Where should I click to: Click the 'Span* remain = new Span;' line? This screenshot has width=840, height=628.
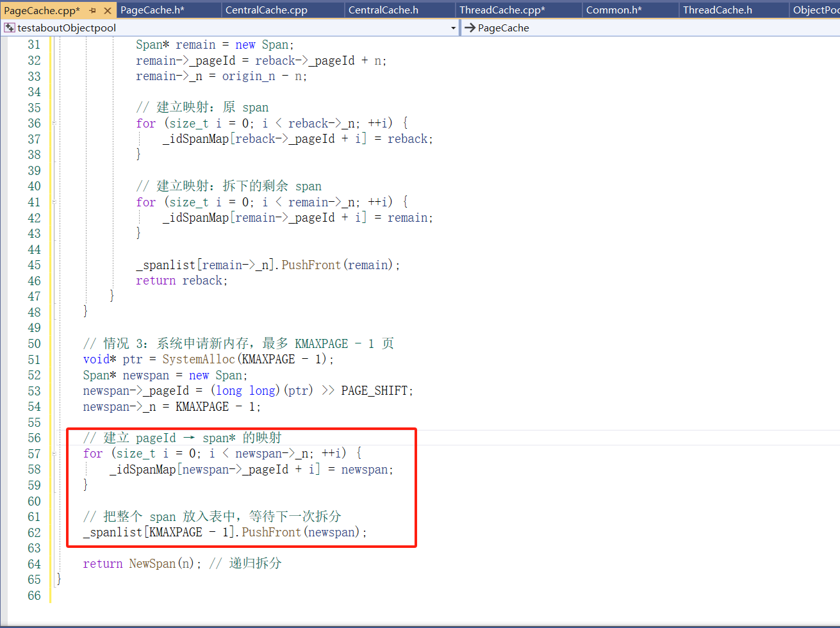click(x=215, y=45)
